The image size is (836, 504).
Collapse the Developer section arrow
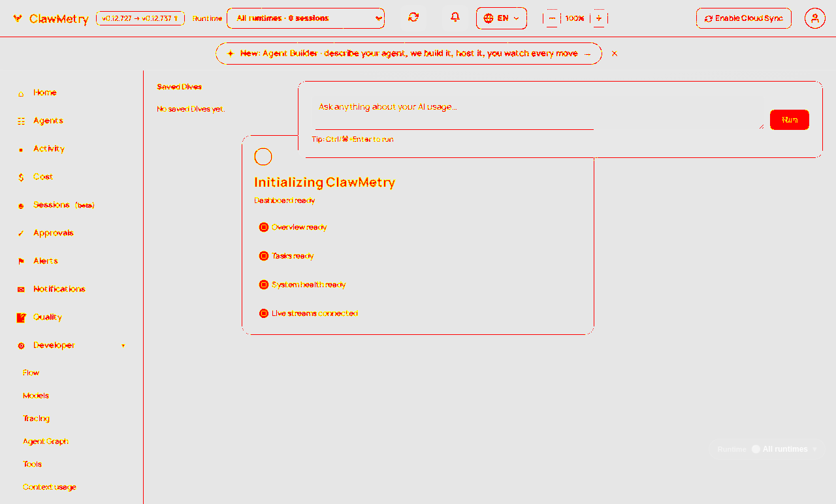pos(123,346)
